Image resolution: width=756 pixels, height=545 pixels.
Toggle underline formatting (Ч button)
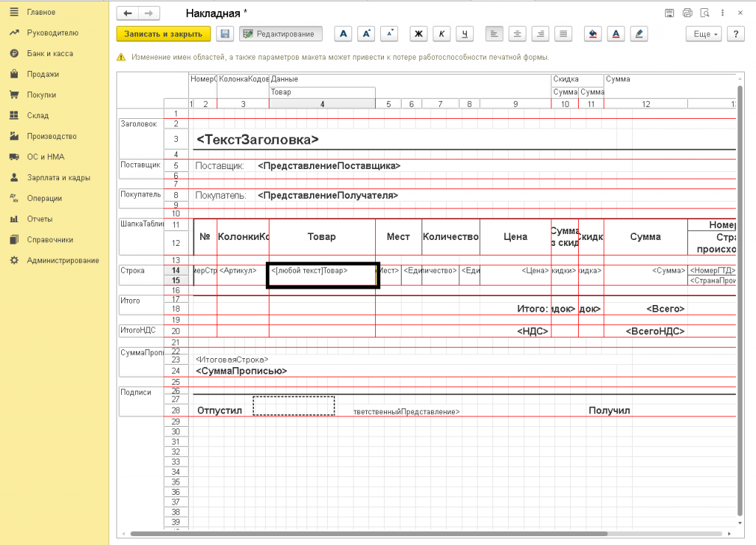(x=464, y=34)
